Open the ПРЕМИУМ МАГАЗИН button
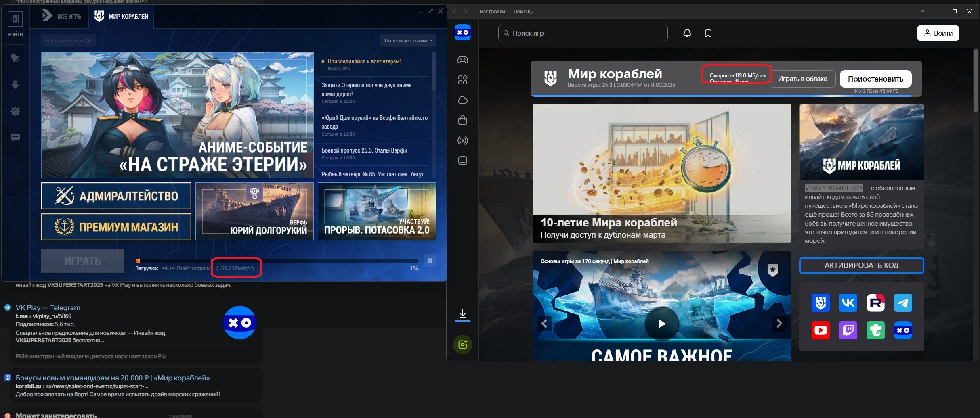 [116, 227]
